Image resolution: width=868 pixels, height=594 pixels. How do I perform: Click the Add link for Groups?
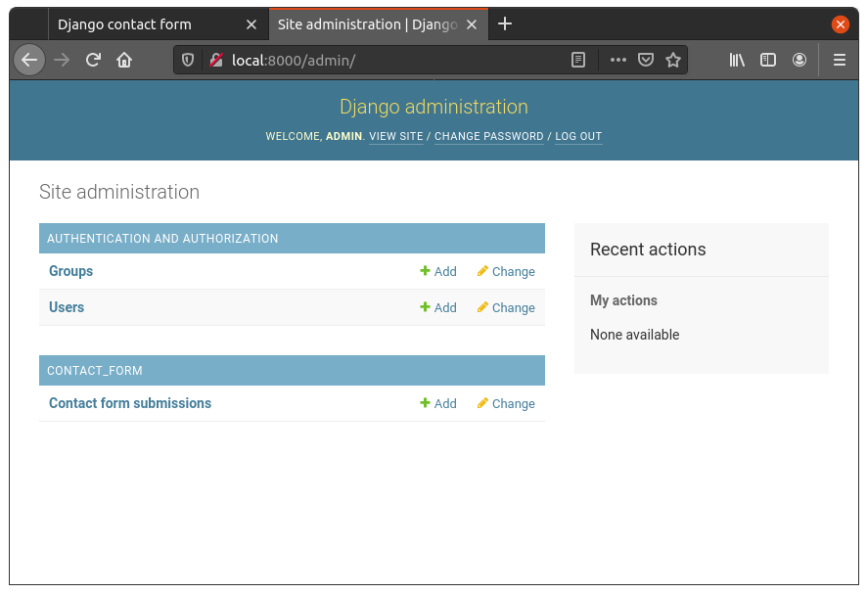coord(438,272)
